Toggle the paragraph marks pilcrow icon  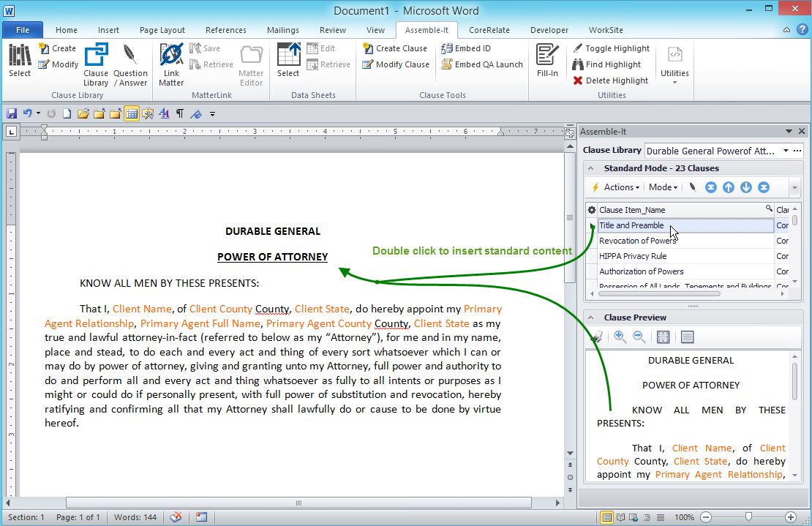(180, 113)
